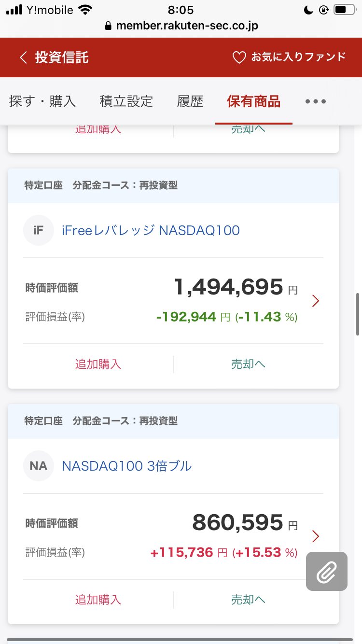This screenshot has height=644, width=362.
Task: Open the 履歴 tab
Action: (190, 101)
